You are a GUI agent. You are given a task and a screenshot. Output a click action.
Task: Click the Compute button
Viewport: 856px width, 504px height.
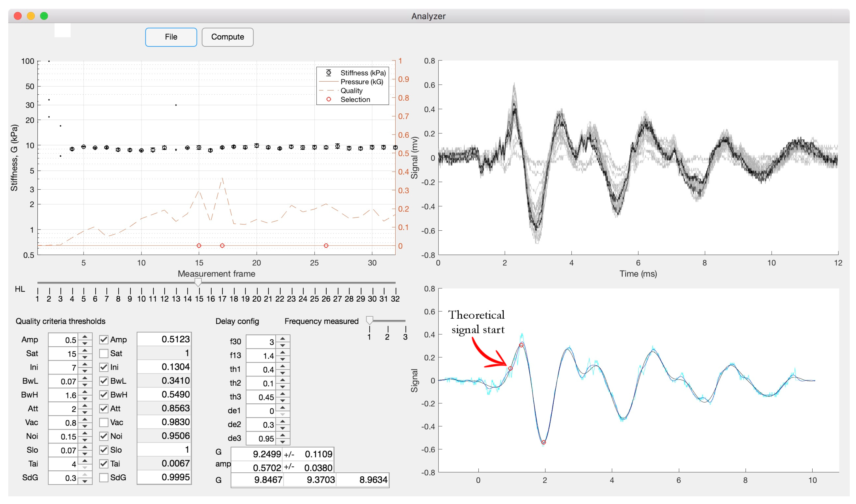227,37
